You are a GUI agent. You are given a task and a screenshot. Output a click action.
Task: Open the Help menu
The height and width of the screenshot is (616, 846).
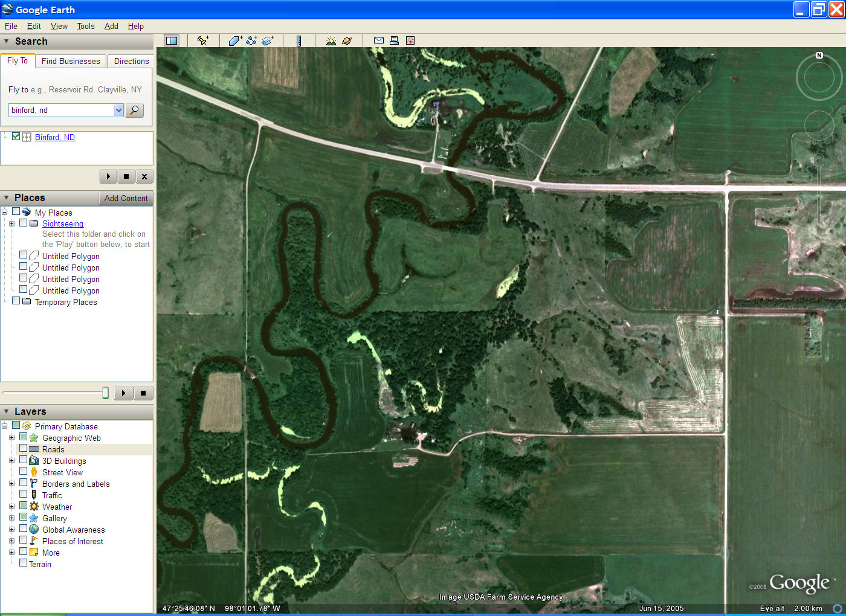[136, 26]
